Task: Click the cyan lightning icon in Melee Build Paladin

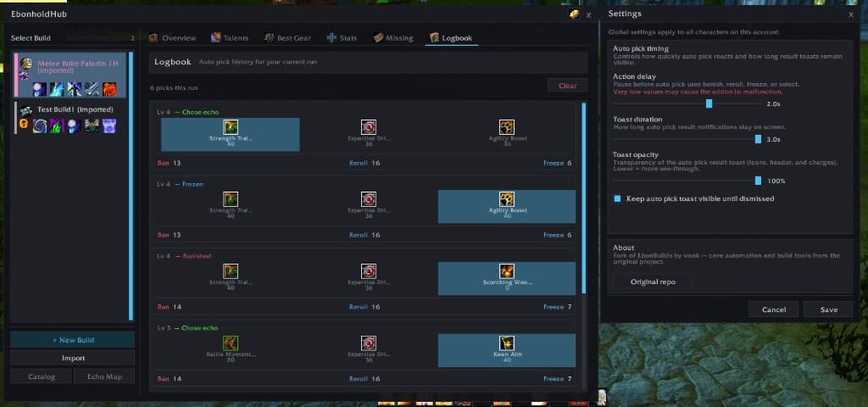Action: 57,88
